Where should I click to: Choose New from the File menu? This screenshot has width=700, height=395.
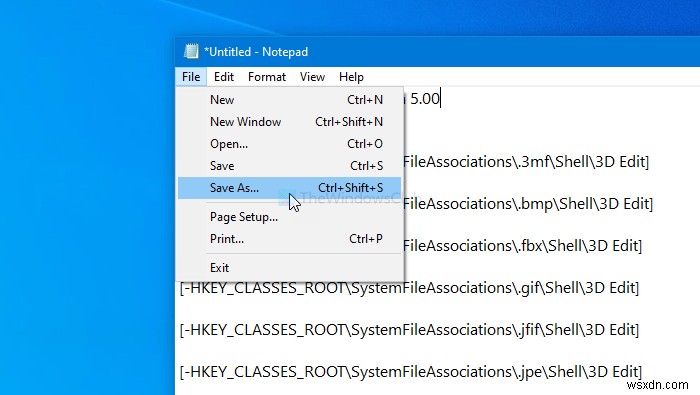tap(289, 100)
